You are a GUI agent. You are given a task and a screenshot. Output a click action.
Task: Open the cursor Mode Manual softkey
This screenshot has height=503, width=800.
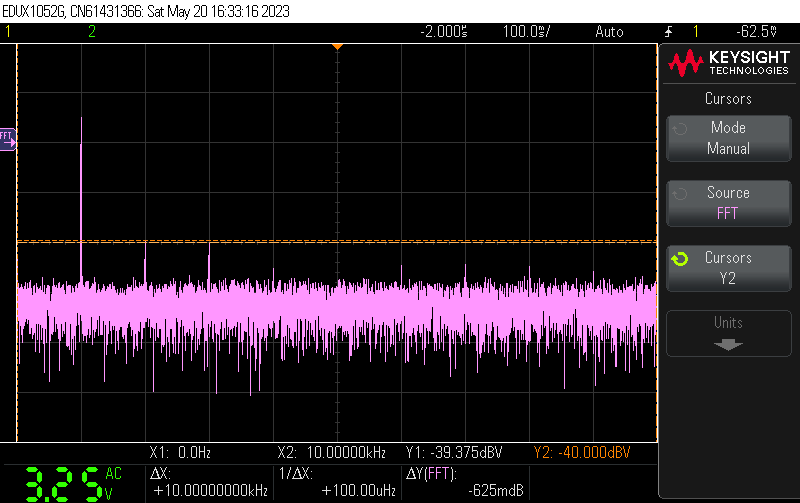point(729,138)
